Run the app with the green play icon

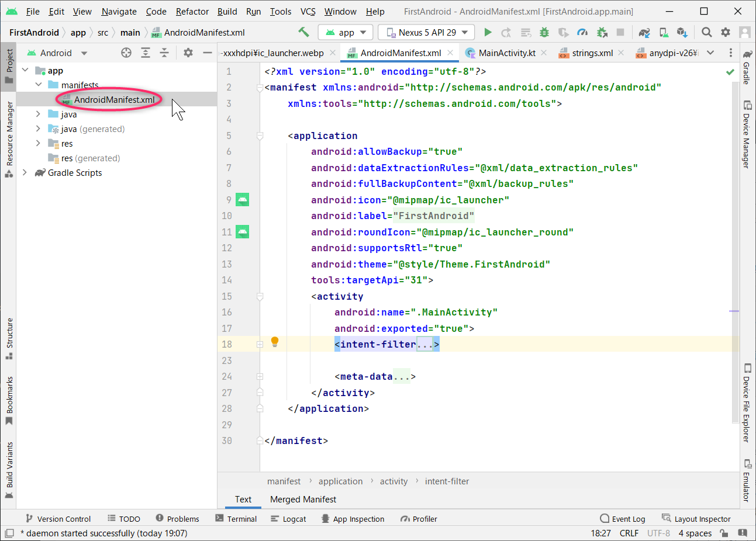pos(488,32)
